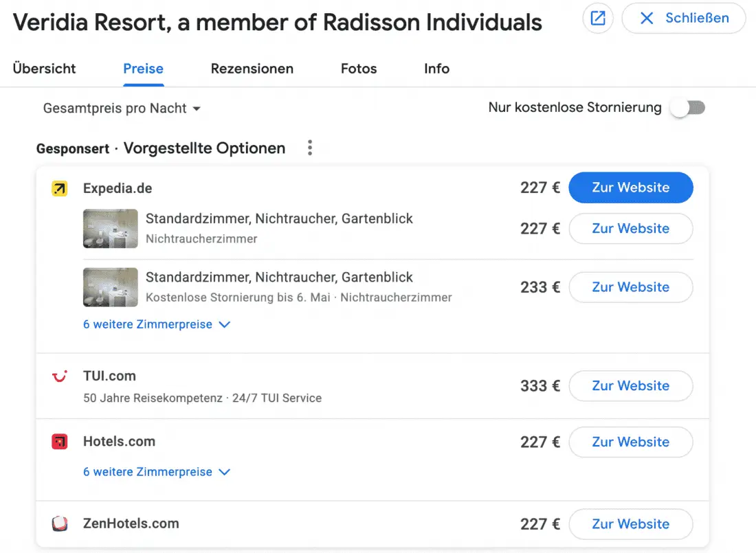Go to the Übersicht tab
The width and height of the screenshot is (756, 553).
click(x=45, y=69)
